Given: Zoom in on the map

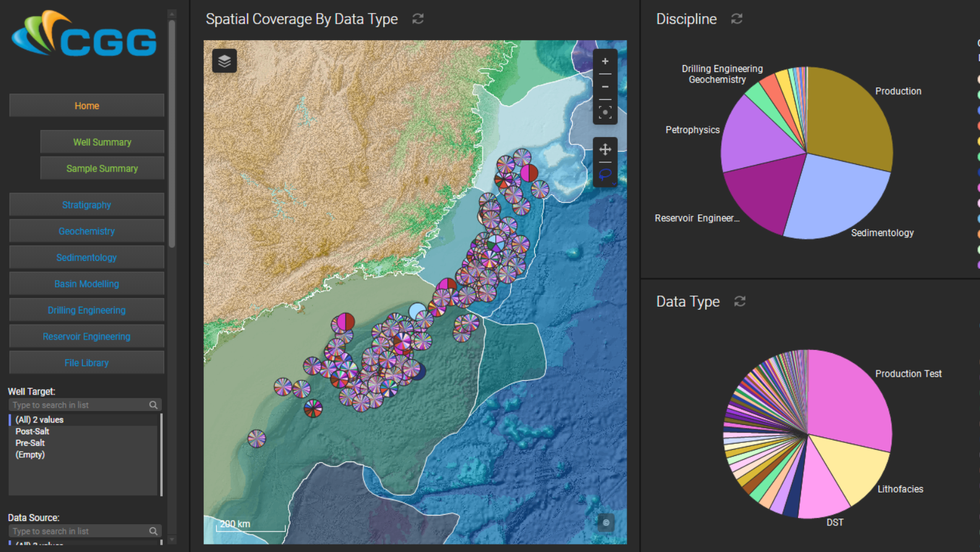Looking at the screenshot, I should [605, 61].
